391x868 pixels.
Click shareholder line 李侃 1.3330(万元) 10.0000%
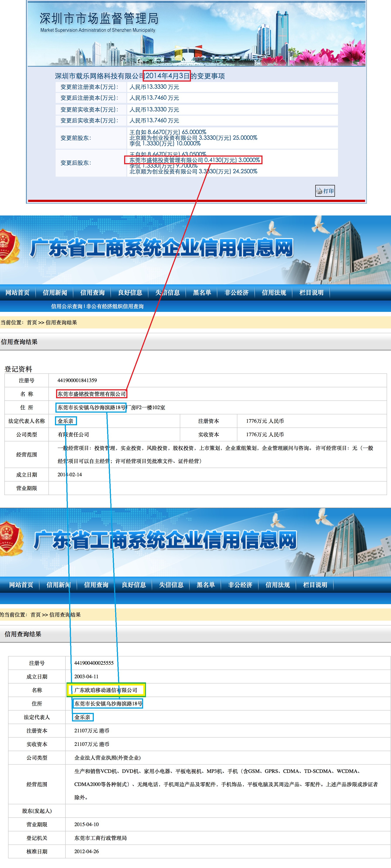coord(165,143)
